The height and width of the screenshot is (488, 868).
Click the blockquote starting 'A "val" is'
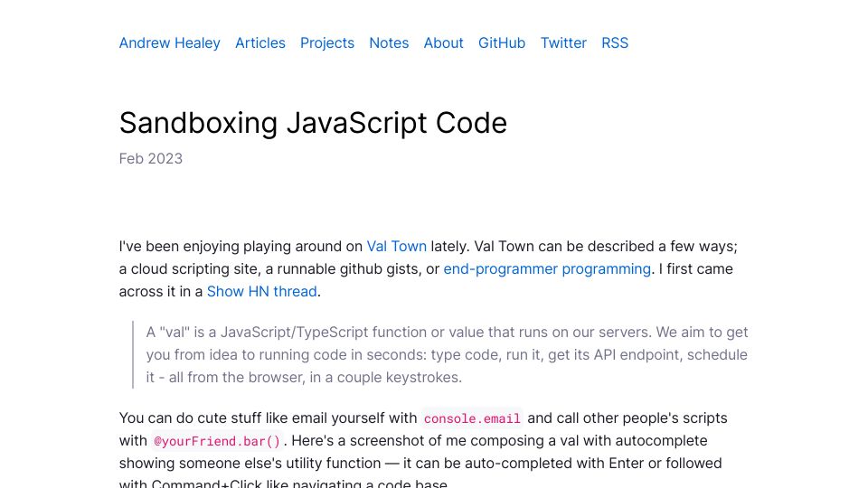[440, 354]
